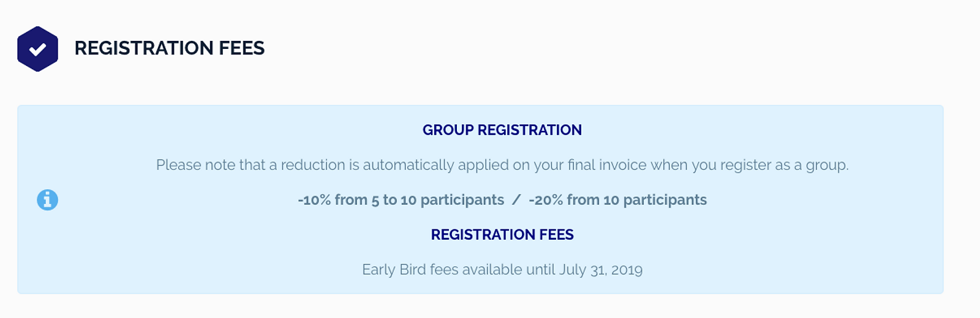980x318 pixels.
Task: Click the blue REGISTRATION FEES subheading in info box
Action: pos(502,235)
